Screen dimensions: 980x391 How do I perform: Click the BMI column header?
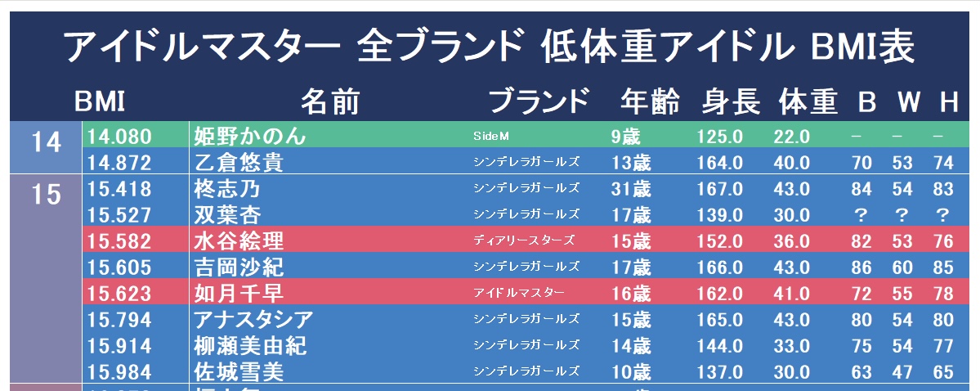coord(100,101)
